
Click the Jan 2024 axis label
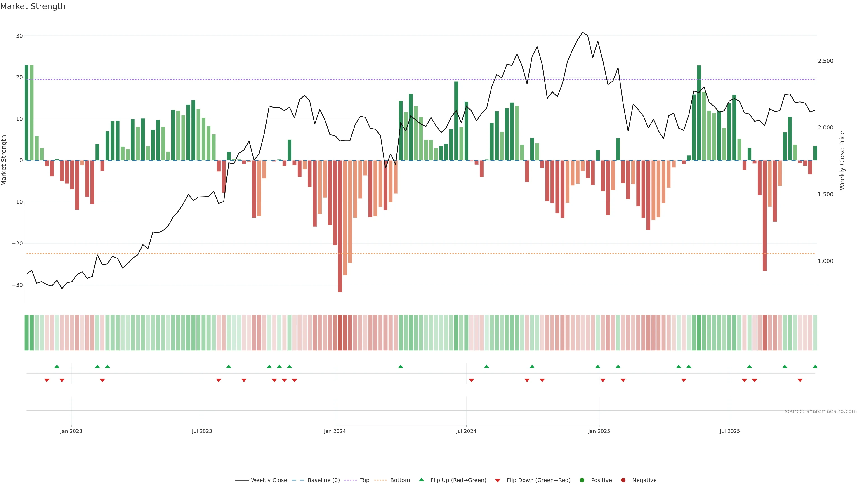pyautogui.click(x=335, y=431)
